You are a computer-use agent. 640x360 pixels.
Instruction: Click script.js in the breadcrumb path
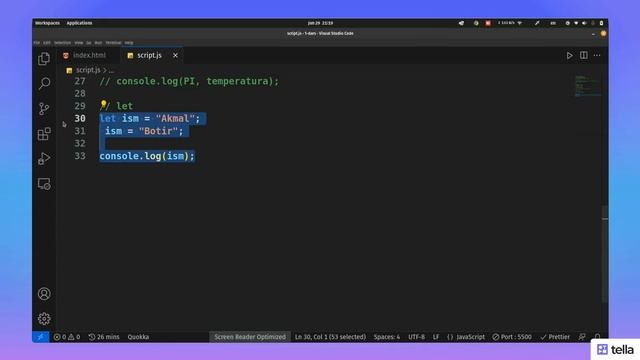88,70
